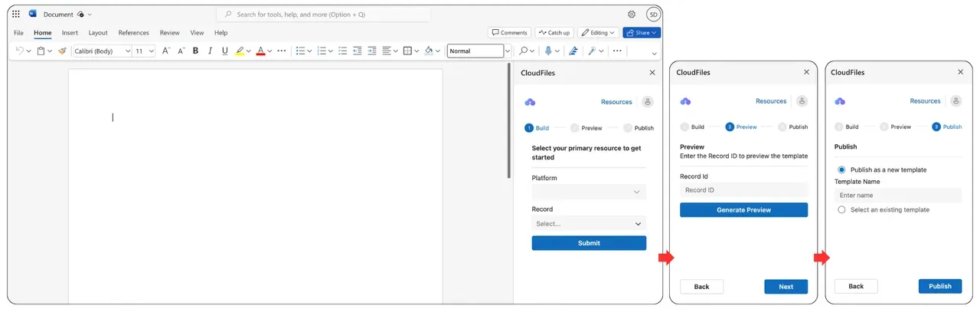Open Word settings gear
This screenshot has height=309, width=980.
tap(632, 14)
